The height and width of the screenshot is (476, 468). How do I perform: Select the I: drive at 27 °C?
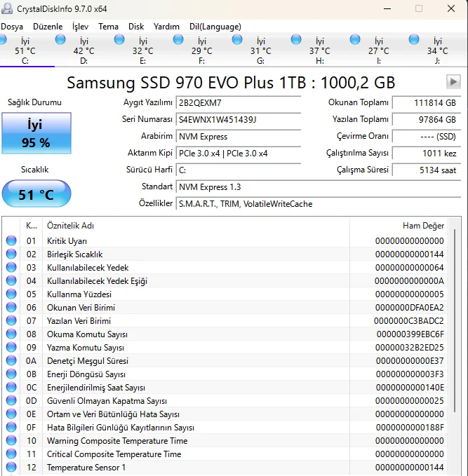point(379,50)
